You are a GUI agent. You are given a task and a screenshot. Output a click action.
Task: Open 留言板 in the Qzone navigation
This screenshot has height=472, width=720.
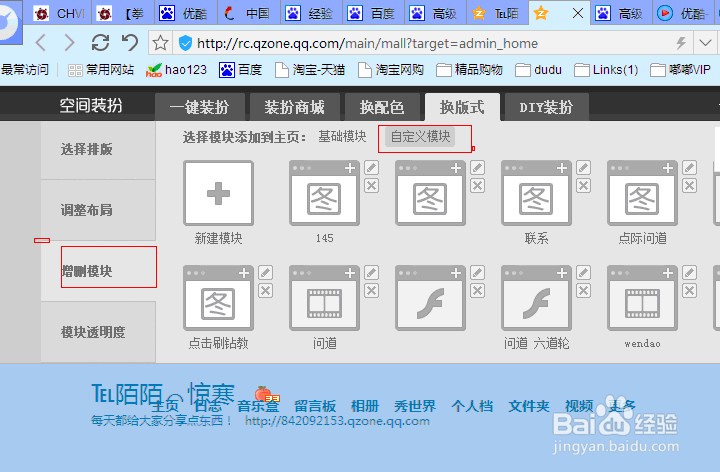pos(315,406)
